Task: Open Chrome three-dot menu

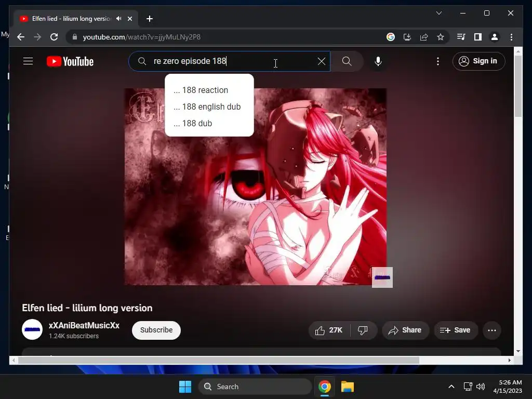Action: (511, 37)
